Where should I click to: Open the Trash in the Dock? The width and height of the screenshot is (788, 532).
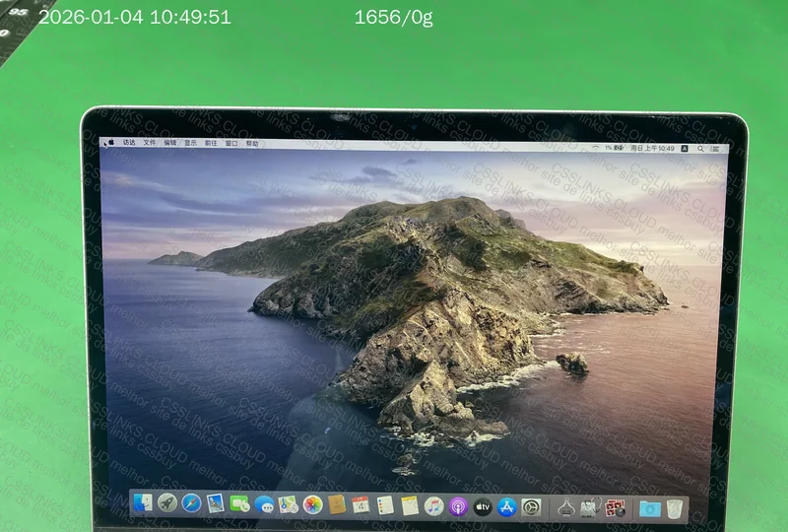pyautogui.click(x=675, y=509)
